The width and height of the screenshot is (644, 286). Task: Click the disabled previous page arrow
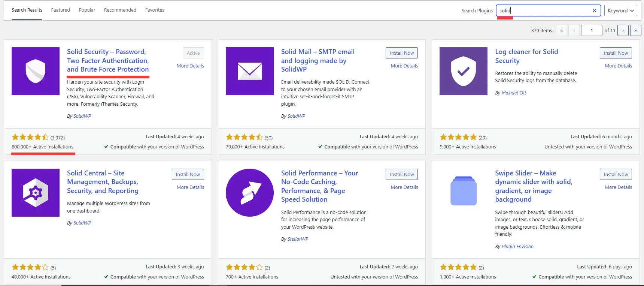click(x=574, y=30)
